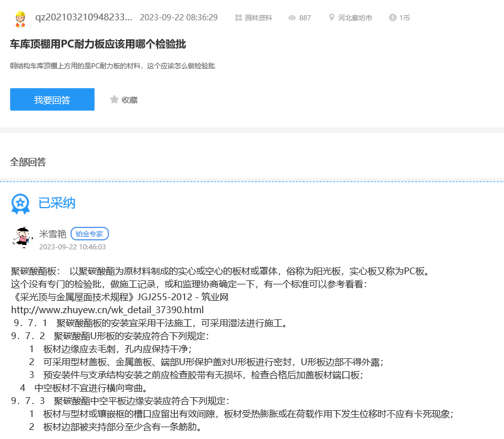Click the 铂金专家 expert badge
The image size is (504, 439).
tap(90, 234)
